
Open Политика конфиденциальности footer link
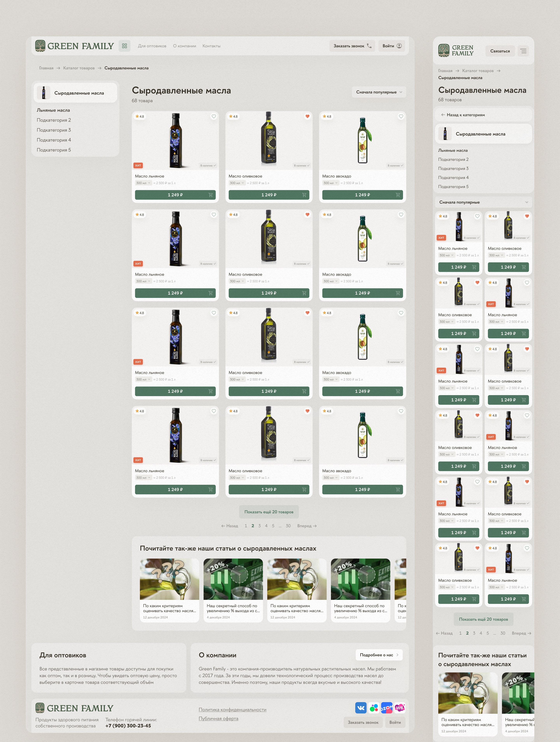click(232, 710)
